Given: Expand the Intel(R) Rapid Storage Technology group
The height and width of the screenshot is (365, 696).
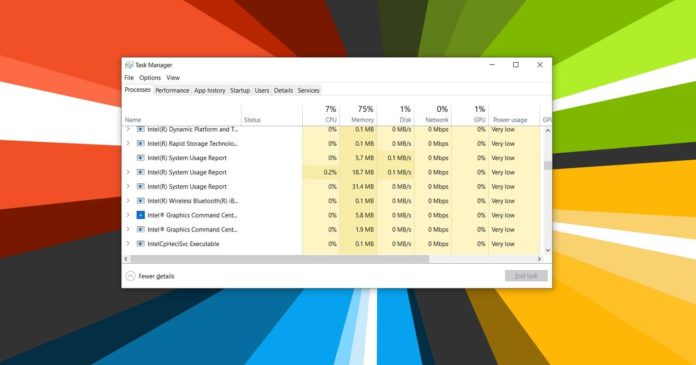Looking at the screenshot, I should (128, 143).
